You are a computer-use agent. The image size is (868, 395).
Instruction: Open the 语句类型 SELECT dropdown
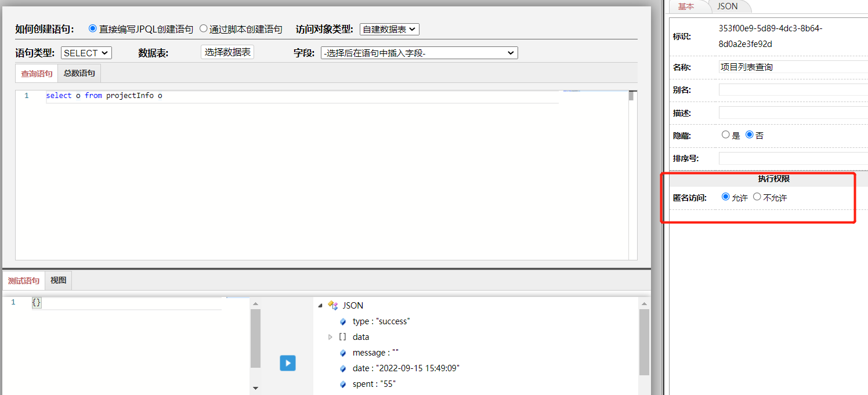pos(86,52)
